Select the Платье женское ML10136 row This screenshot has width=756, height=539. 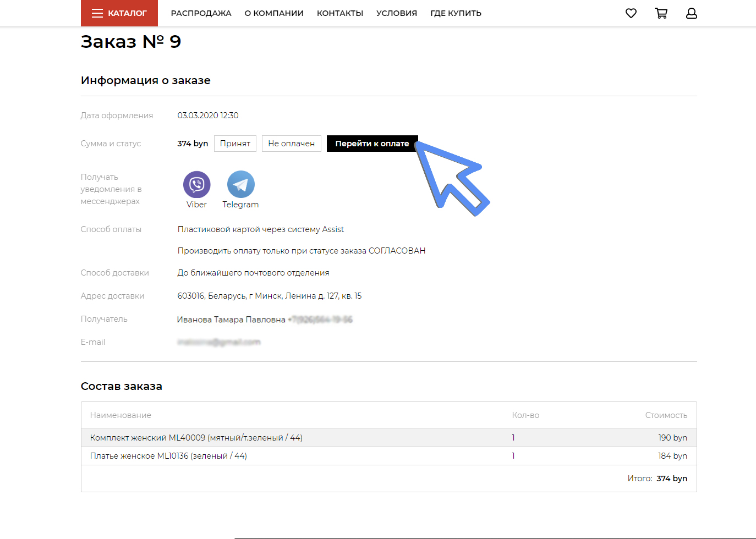(x=389, y=456)
